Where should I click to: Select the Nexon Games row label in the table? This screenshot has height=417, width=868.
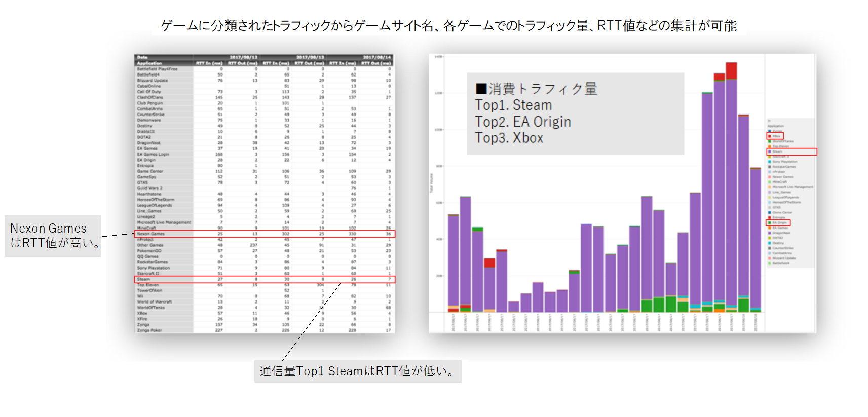coord(150,234)
